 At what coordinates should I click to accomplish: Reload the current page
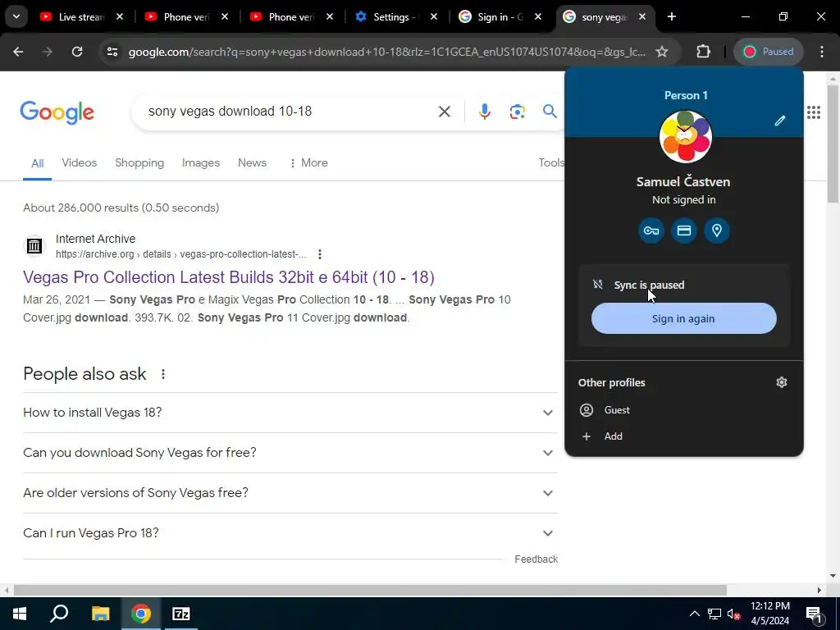point(77,52)
